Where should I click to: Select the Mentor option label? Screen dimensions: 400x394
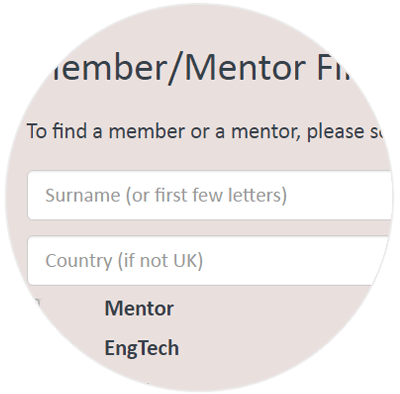click(139, 308)
